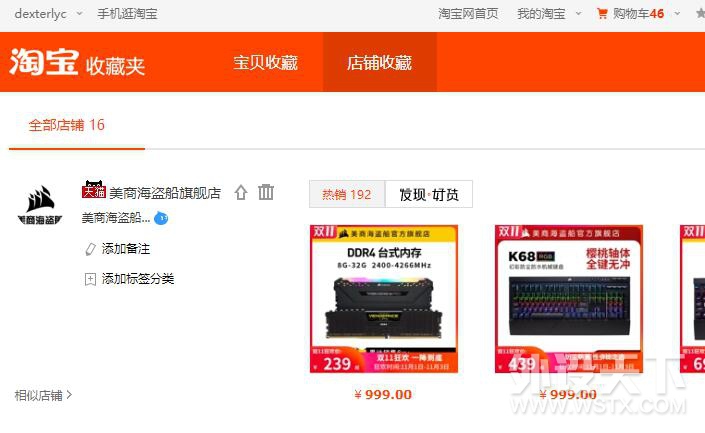Click ¥999.00 price under K68 keyboard
This screenshot has width=705, height=433.
point(568,395)
